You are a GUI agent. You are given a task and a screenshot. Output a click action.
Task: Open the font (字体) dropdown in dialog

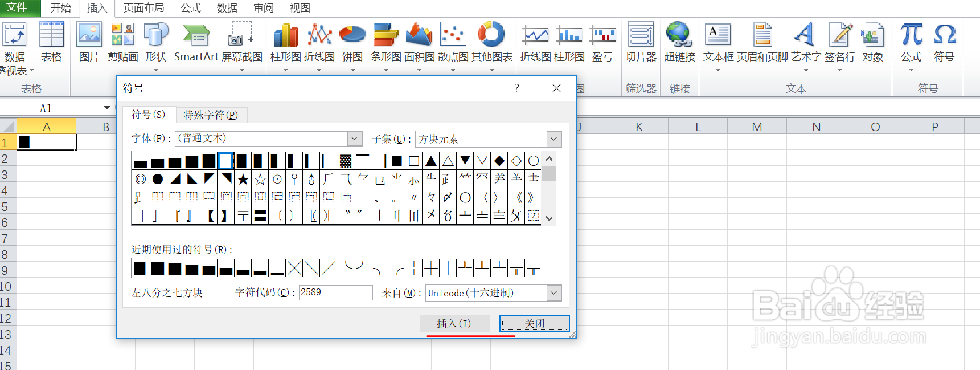(355, 139)
